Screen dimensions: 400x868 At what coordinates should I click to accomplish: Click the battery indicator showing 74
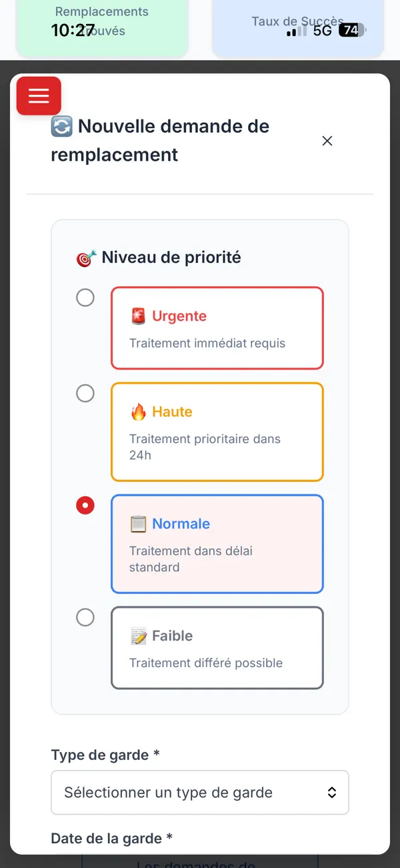pyautogui.click(x=351, y=30)
